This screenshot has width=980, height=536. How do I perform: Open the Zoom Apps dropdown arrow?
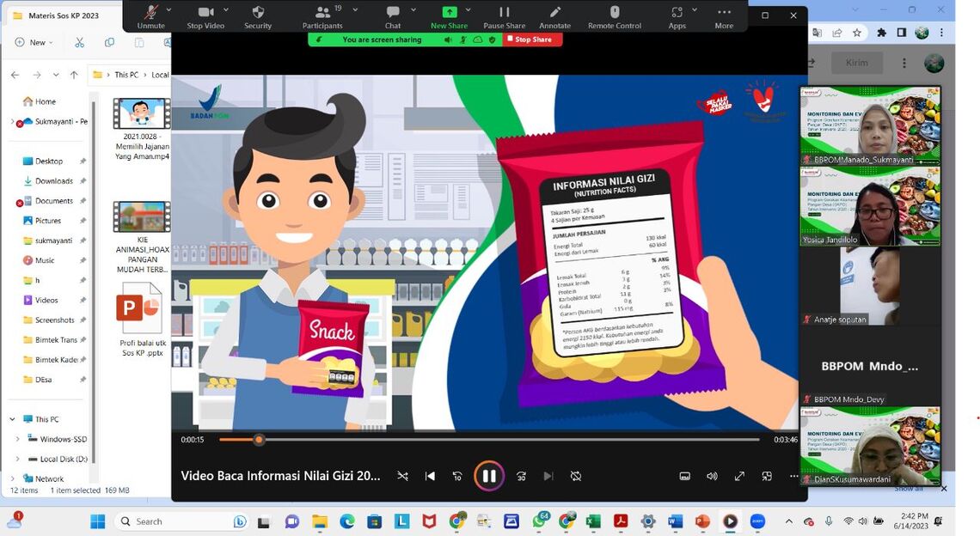[696, 9]
